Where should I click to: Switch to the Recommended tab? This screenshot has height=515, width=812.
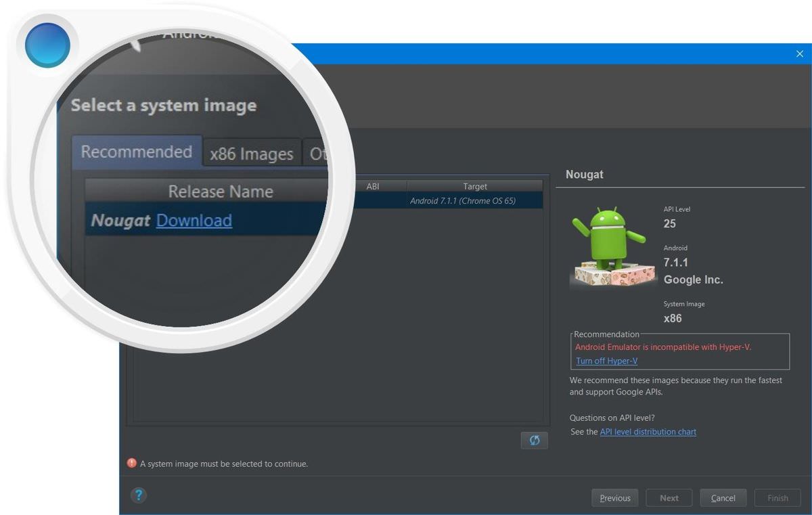pyautogui.click(x=137, y=152)
